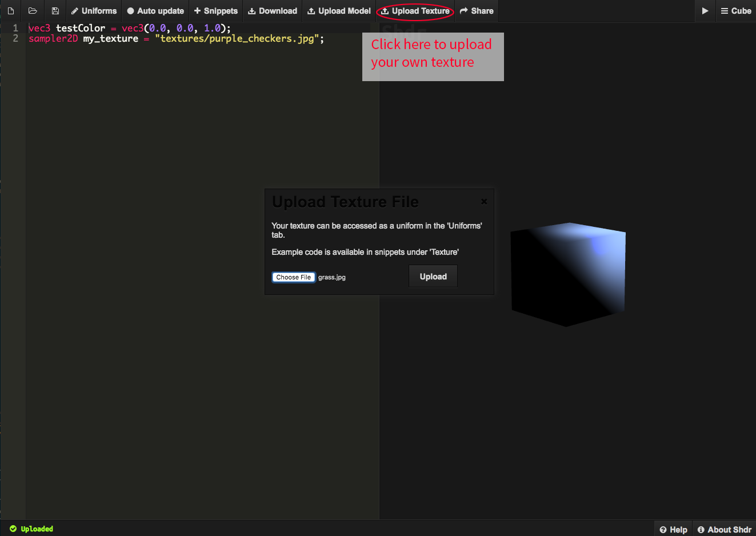Image resolution: width=756 pixels, height=536 pixels.
Task: Open the Uniforms tab
Action: (x=94, y=11)
